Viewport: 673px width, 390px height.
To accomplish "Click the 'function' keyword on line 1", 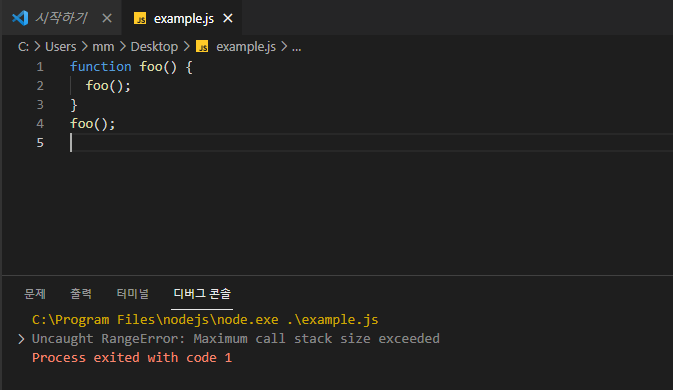I will (101, 67).
